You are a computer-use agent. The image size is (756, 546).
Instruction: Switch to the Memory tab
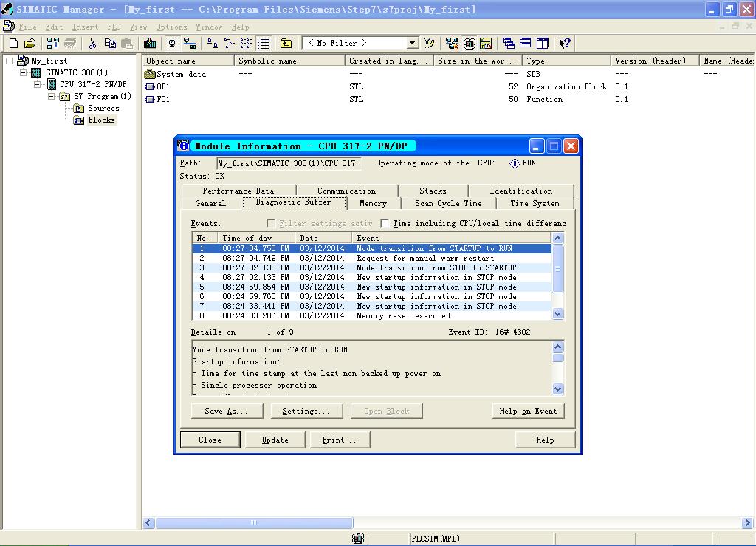click(x=373, y=203)
